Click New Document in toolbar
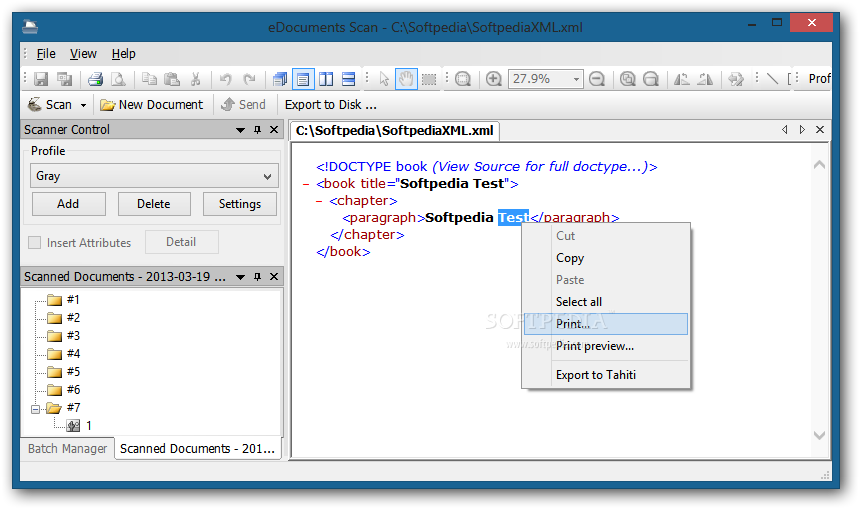The height and width of the screenshot is (509, 860). (x=151, y=104)
